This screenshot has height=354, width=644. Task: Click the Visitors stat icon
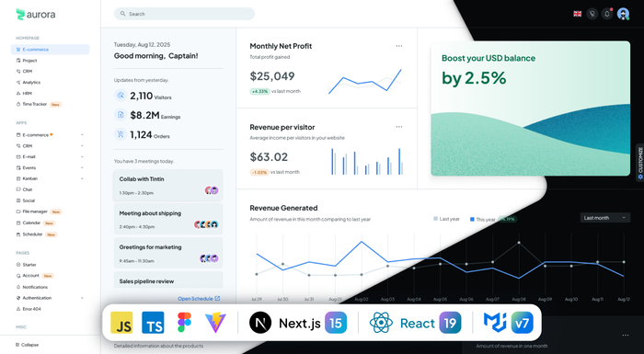(121, 96)
